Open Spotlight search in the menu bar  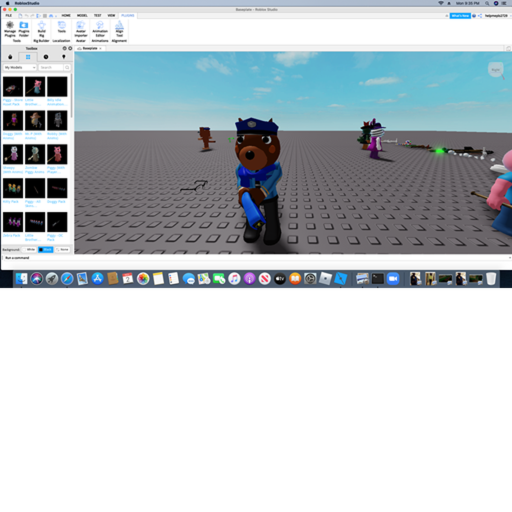pyautogui.click(x=487, y=3)
